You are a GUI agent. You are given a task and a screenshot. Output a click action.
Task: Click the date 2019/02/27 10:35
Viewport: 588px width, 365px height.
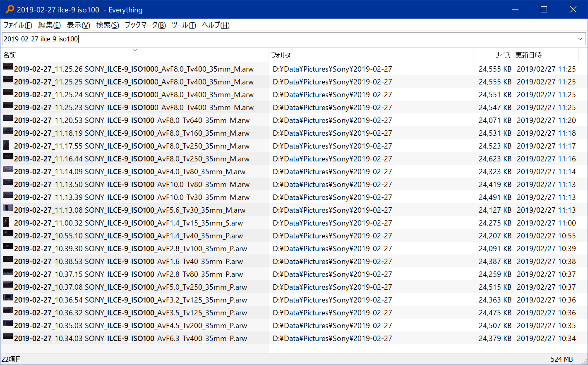pos(546,326)
